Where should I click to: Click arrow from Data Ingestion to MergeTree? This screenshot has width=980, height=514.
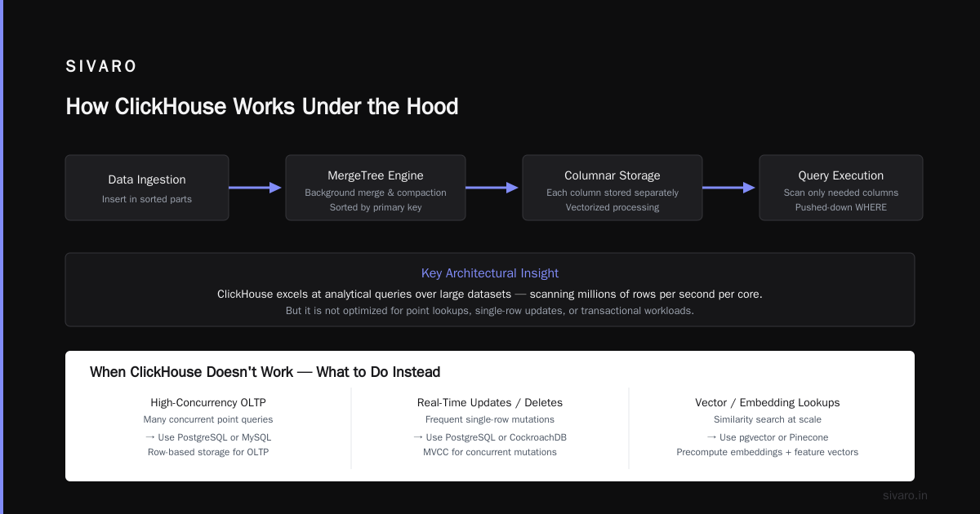tap(255, 188)
